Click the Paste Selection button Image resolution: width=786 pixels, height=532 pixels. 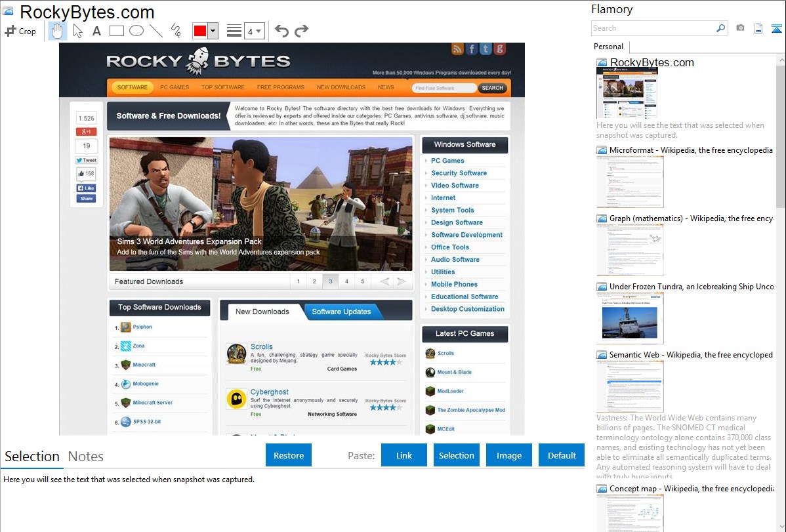(x=456, y=455)
